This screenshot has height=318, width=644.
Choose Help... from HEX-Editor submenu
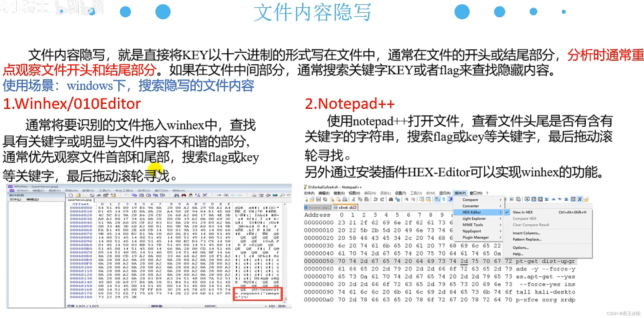pyautogui.click(x=518, y=254)
